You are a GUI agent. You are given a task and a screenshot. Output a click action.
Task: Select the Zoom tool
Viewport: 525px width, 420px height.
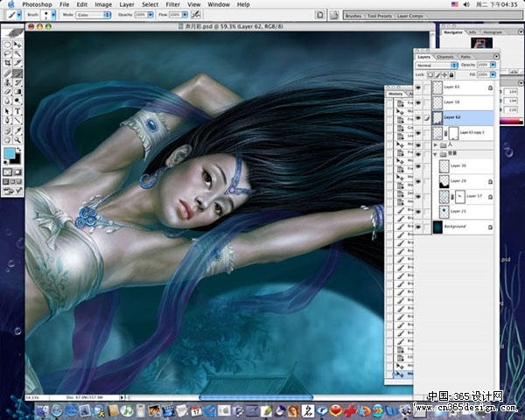click(17, 140)
